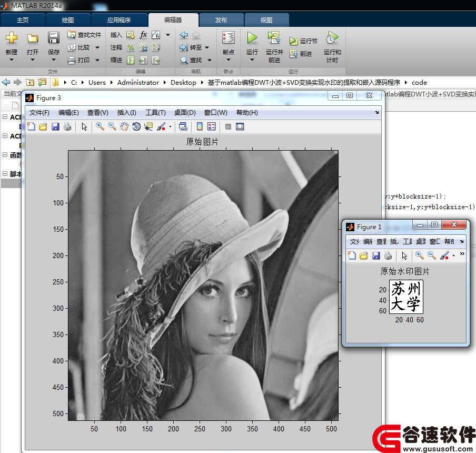476x453 pixels.
Task: Click the browse-for-folder icon in address bar
Action: (x=42, y=82)
